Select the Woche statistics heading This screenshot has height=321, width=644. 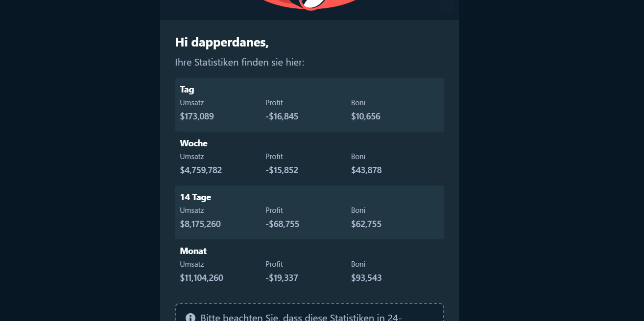pyautogui.click(x=194, y=143)
